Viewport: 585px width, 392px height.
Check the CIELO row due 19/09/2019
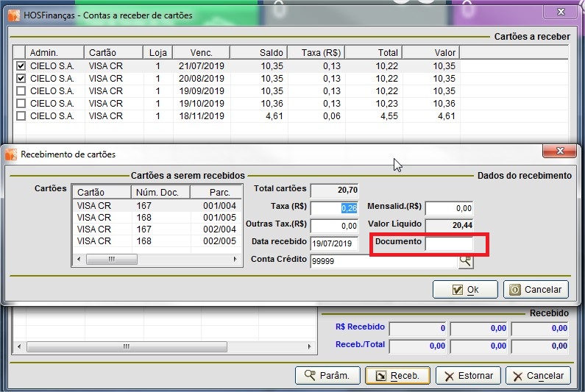click(x=21, y=91)
